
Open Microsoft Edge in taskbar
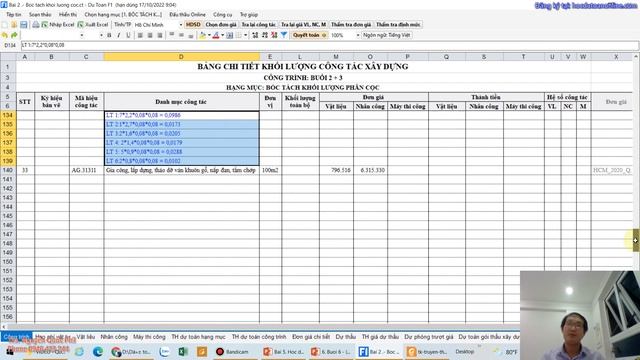click(98, 351)
